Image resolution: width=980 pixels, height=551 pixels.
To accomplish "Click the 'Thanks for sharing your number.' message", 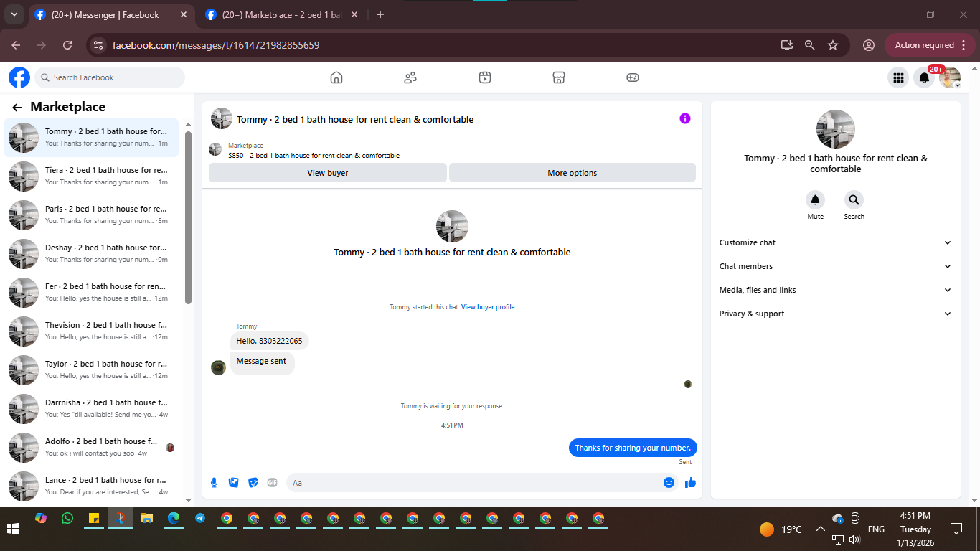I will coord(633,448).
